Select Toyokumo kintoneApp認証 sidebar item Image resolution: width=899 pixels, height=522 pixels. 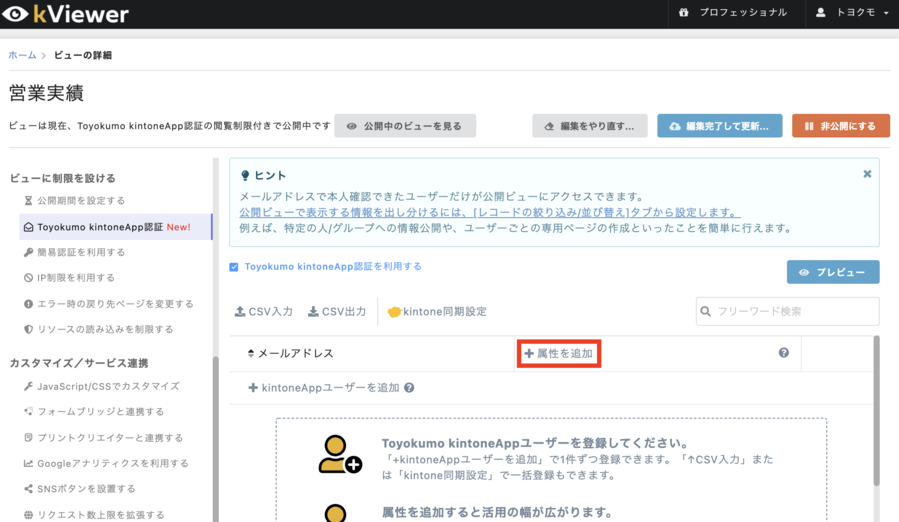(115, 227)
